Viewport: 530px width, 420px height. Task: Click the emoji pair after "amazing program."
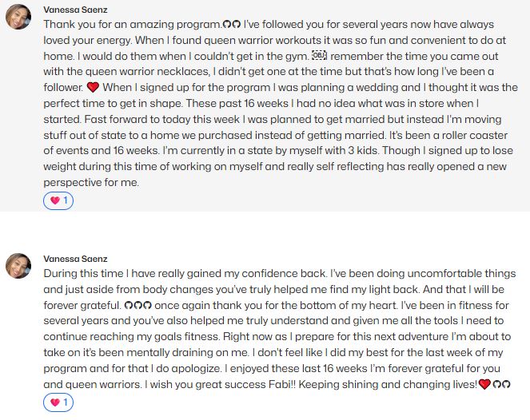(232, 24)
